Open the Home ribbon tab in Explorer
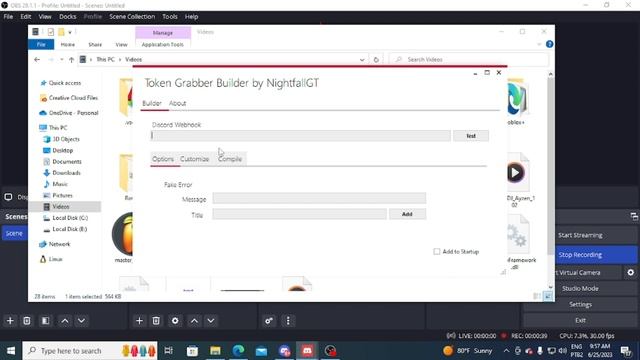640x360 pixels. pos(68,44)
